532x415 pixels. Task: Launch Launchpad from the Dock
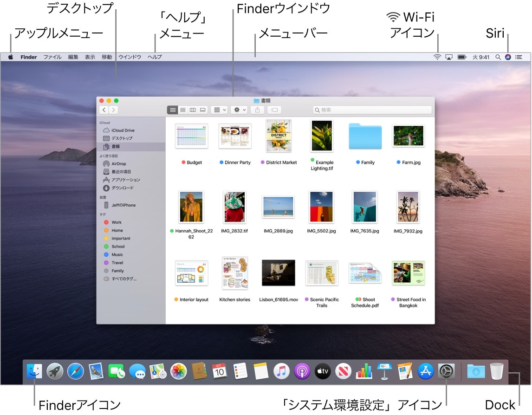click(x=55, y=371)
